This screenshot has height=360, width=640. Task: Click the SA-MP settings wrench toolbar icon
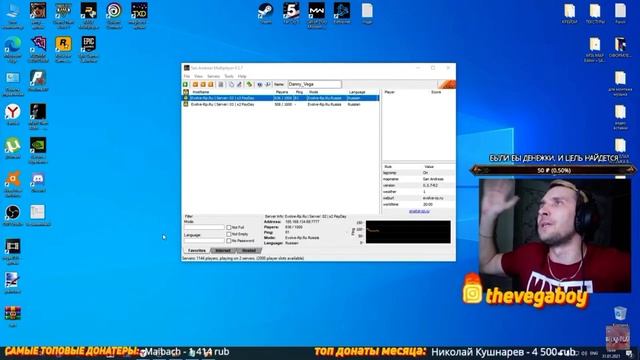coord(240,84)
